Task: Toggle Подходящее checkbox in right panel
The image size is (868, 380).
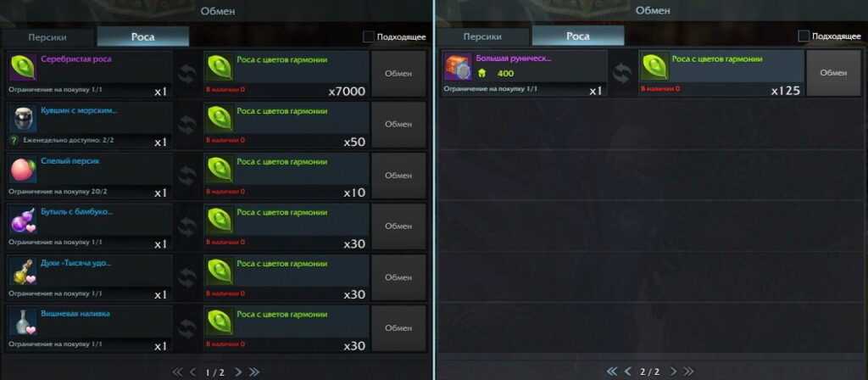Action: 804,36
